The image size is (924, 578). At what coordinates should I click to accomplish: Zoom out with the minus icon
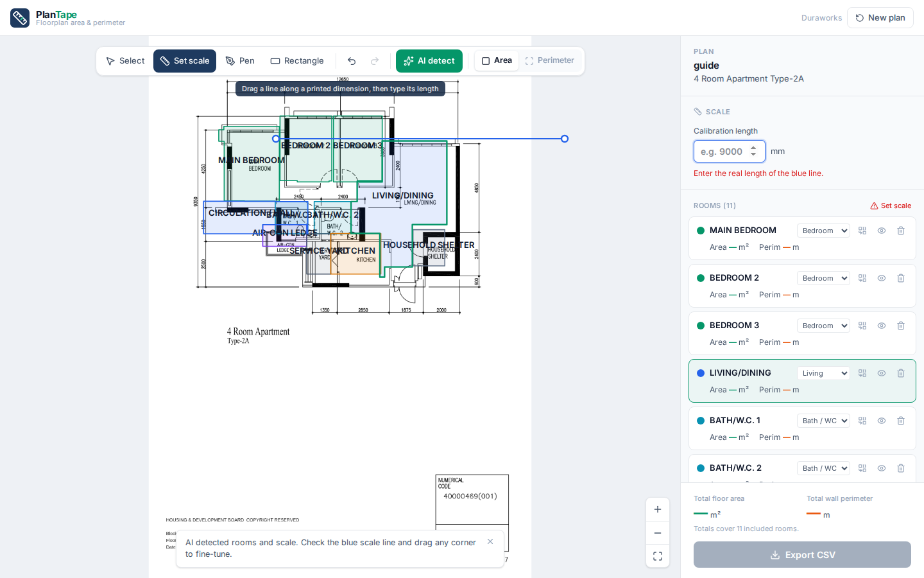(x=658, y=533)
